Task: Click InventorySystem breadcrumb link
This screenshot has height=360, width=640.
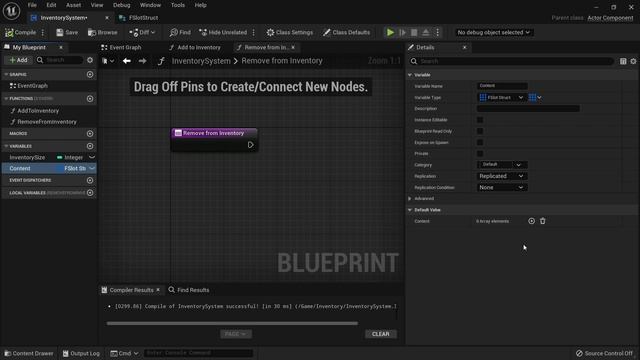Action: [x=201, y=61]
